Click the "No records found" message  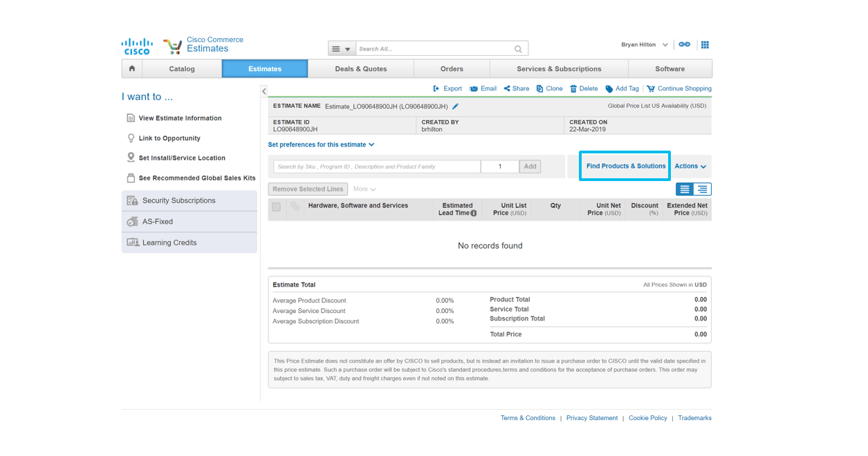(490, 246)
